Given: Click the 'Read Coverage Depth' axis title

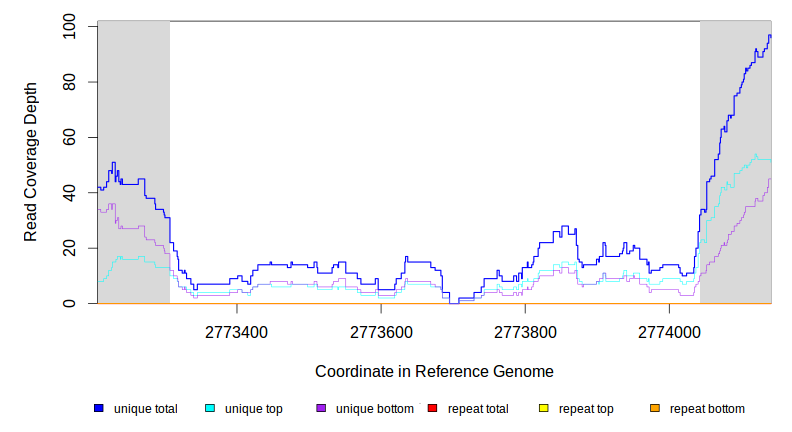Looking at the screenshot, I should click(31, 162).
